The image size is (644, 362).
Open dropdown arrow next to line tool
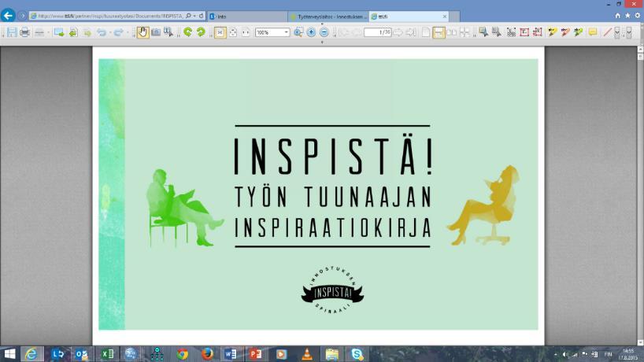click(x=616, y=32)
